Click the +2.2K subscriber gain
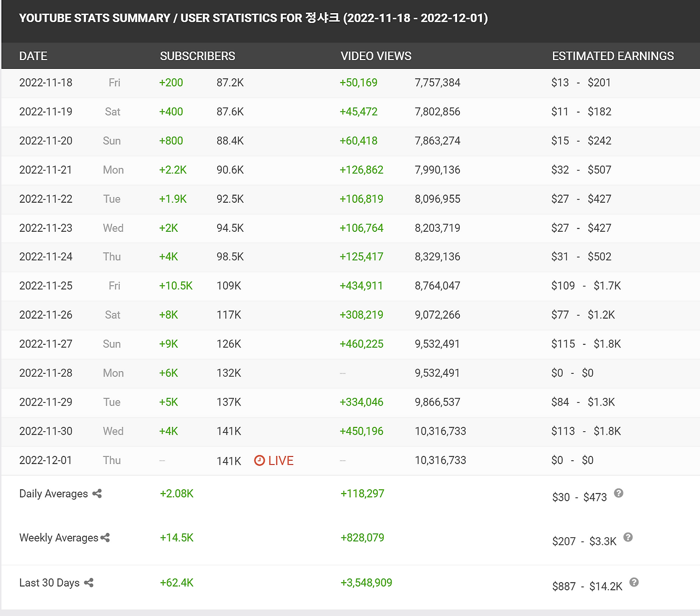 click(x=173, y=170)
